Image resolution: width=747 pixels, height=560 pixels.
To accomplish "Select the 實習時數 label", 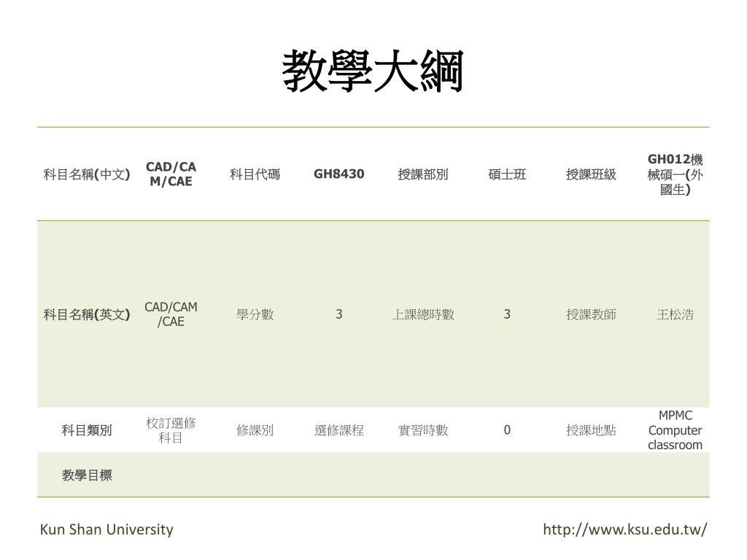I will point(423,430).
